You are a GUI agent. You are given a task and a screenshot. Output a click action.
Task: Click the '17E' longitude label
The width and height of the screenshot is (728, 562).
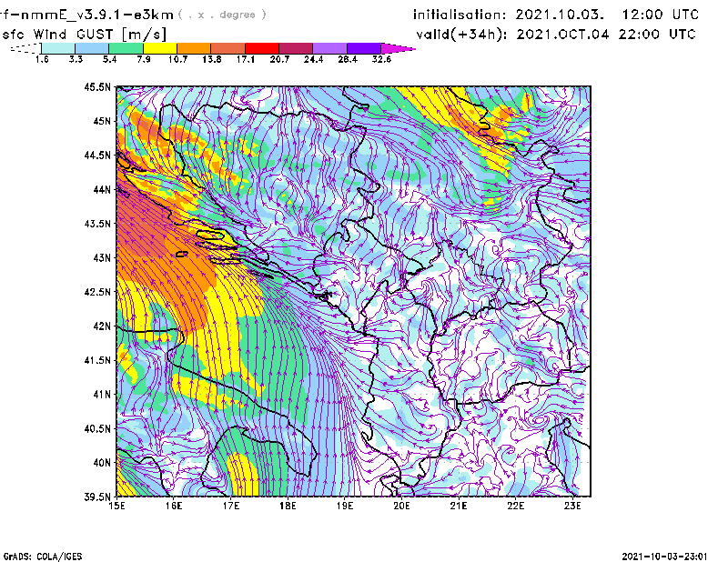[231, 506]
